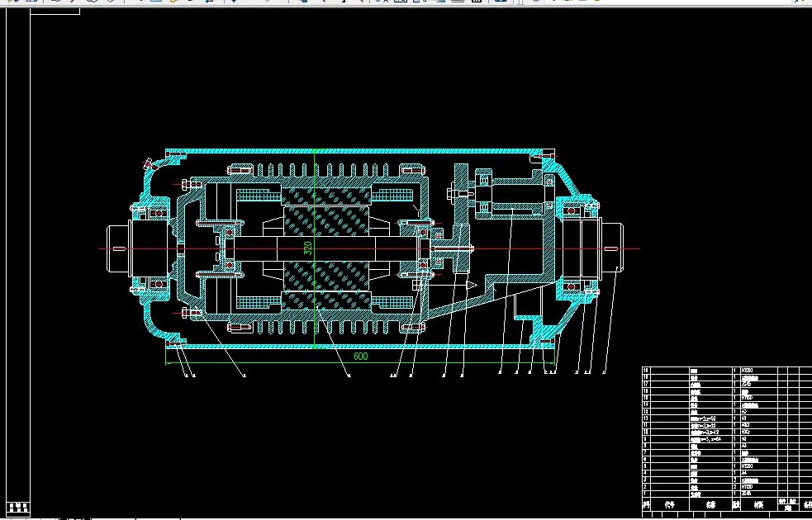Select the vertical 320 diameter dimension text
This screenshot has height=520, width=812.
[307, 248]
